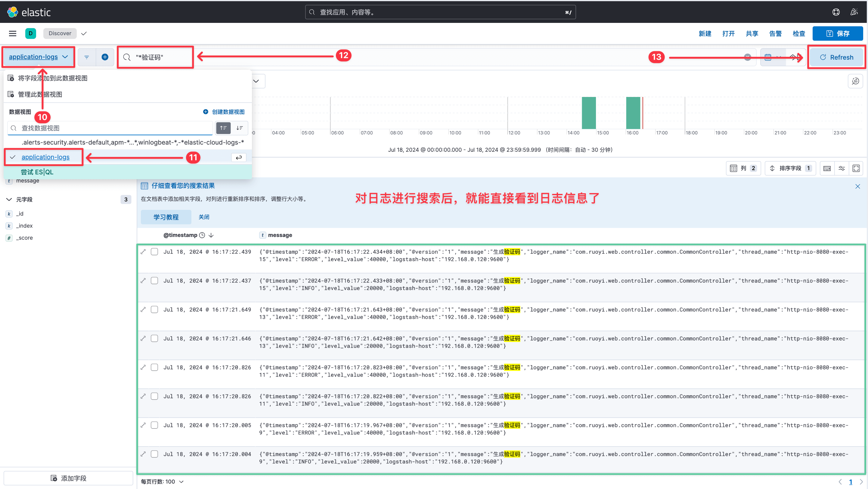Add a filter with plus icon
Image resolution: width=868 pixels, height=489 pixels.
(x=105, y=57)
